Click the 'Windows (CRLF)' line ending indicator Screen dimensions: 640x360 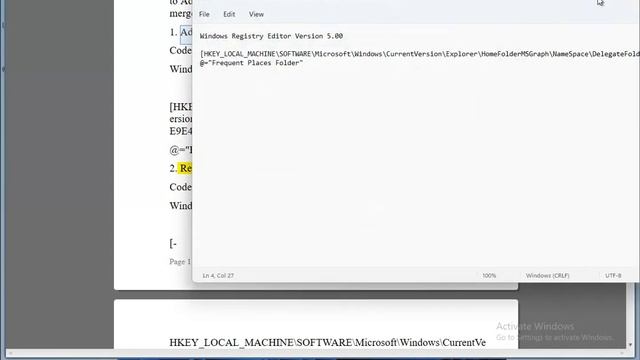(547, 276)
